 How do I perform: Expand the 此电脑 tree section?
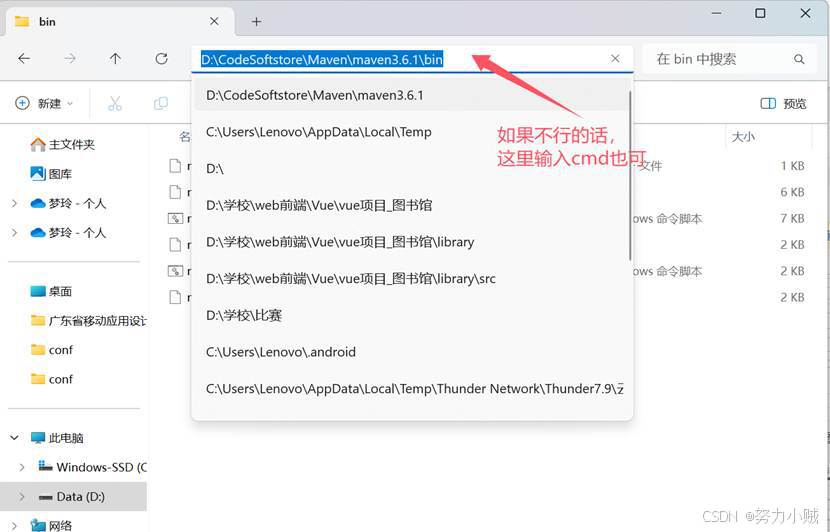click(x=14, y=438)
